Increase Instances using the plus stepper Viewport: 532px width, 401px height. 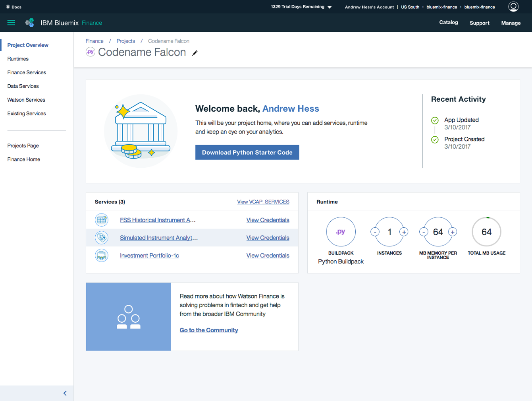click(x=404, y=232)
